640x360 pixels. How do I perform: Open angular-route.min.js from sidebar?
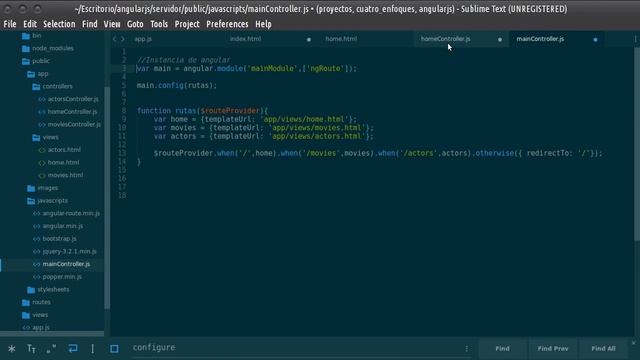[66, 213]
